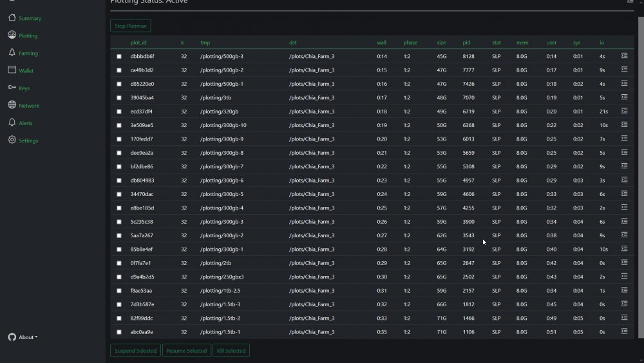Image resolution: width=644 pixels, height=363 pixels.
Task: Open log icon for plot 39045ba4
Action: click(x=624, y=97)
